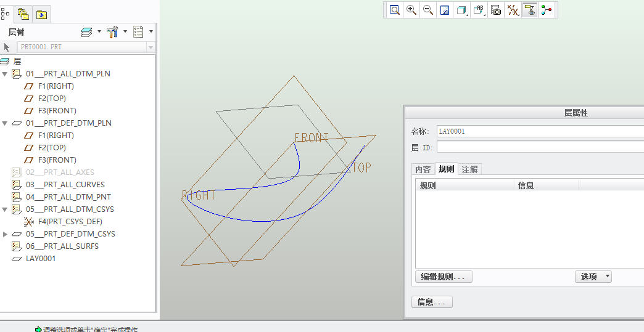The width and height of the screenshot is (644, 332).
Task: Click the 规则 column header
Action: coord(465,185)
